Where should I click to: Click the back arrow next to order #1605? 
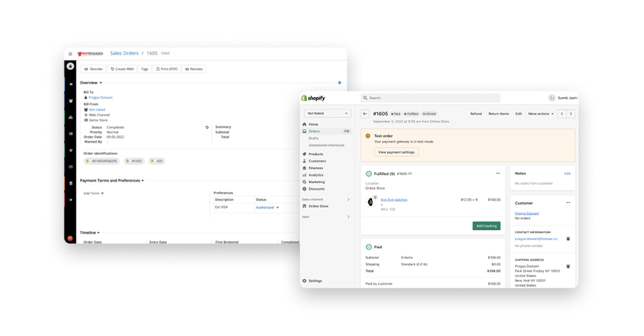365,114
